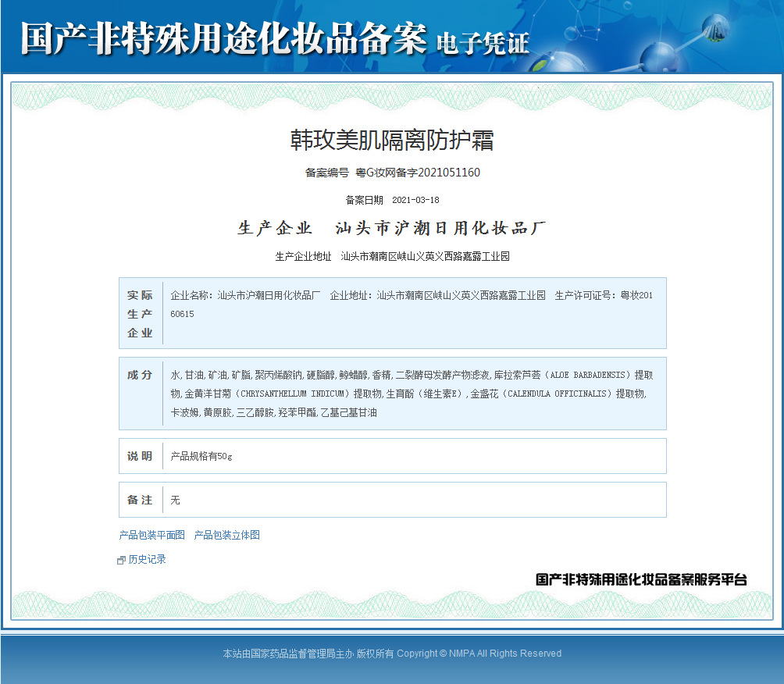
Task: Click the ingredient text ALOE BARBADENSIS
Action: tap(587, 375)
